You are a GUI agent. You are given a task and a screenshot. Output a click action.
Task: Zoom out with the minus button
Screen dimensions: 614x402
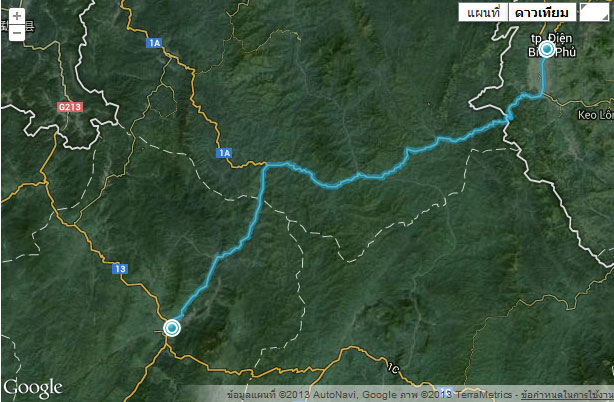pos(17,33)
